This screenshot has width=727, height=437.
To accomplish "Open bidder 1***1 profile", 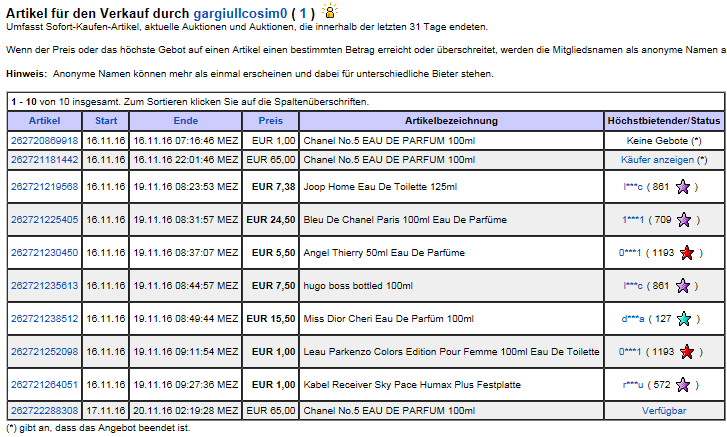I will (x=633, y=220).
